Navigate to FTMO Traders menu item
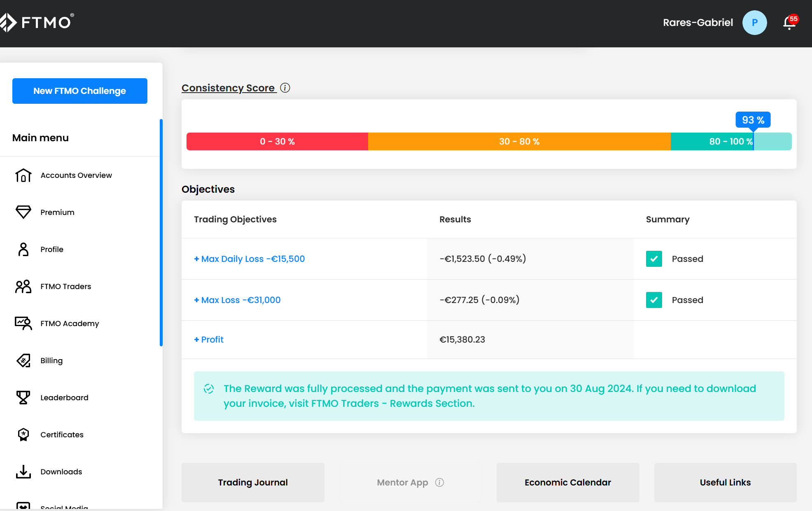The height and width of the screenshot is (511, 812). (66, 286)
